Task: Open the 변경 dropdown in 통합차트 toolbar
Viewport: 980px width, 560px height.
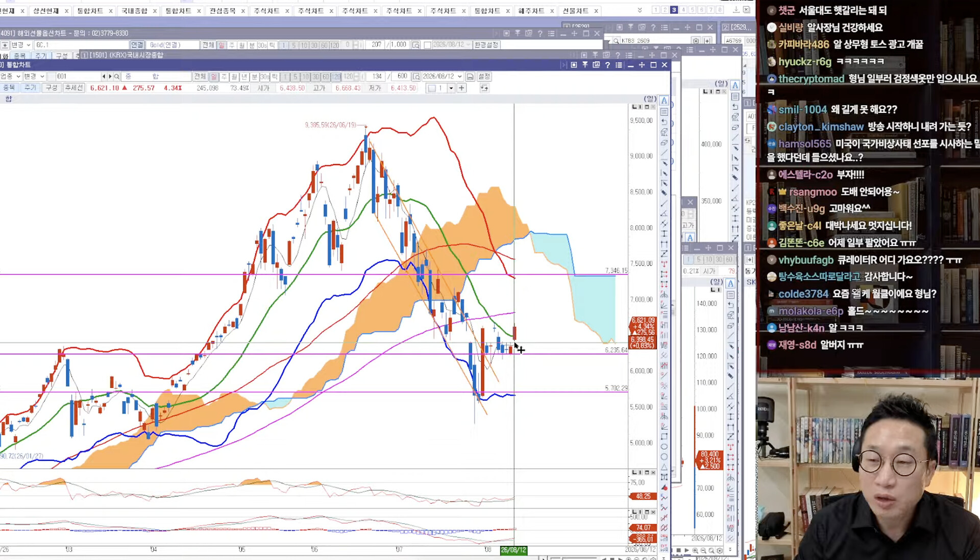Action: point(35,77)
